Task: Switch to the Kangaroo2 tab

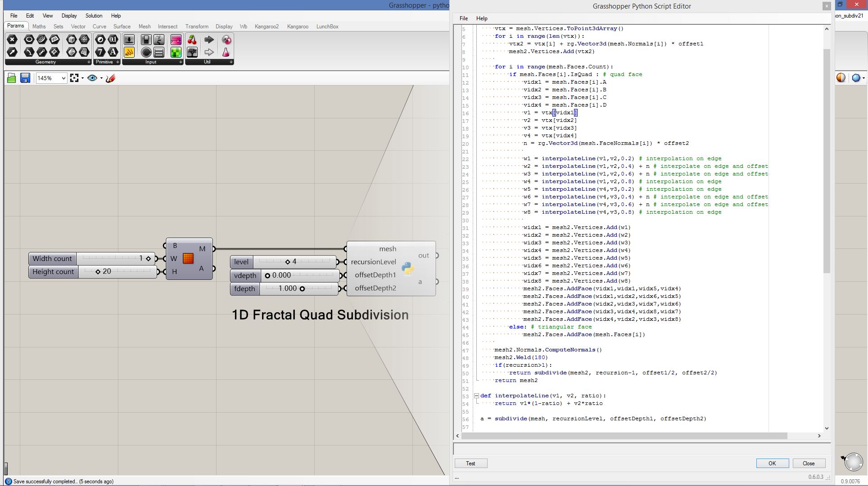Action: [x=267, y=27]
